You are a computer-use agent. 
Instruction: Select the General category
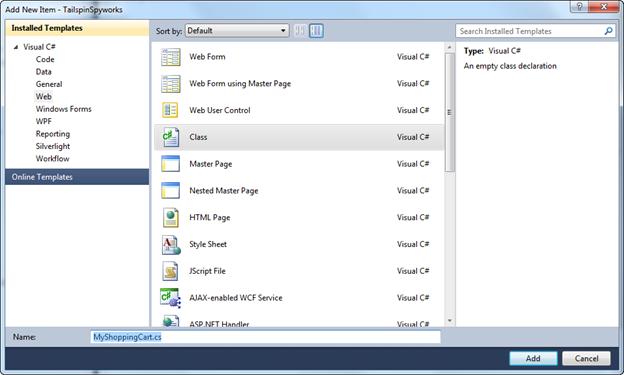49,84
